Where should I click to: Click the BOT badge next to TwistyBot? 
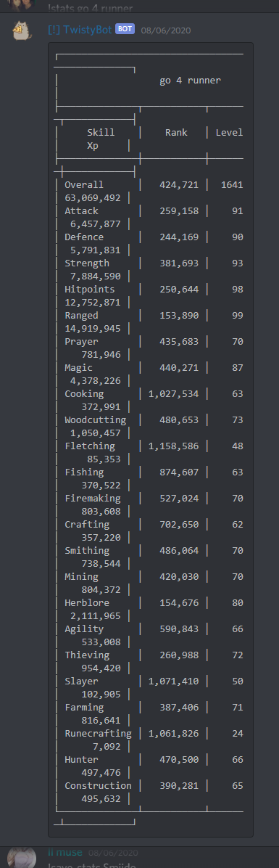coord(125,29)
